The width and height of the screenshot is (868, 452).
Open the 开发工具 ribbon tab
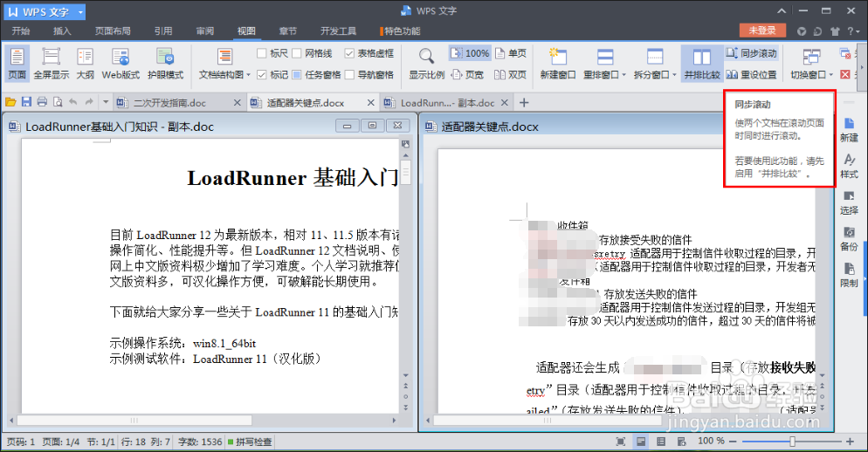338,31
